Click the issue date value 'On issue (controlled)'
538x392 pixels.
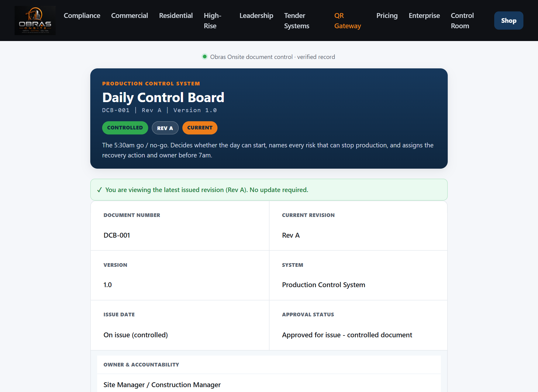pos(136,335)
